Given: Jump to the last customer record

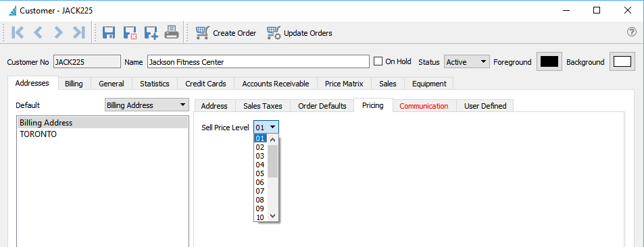Looking at the screenshot, I should click(78, 33).
